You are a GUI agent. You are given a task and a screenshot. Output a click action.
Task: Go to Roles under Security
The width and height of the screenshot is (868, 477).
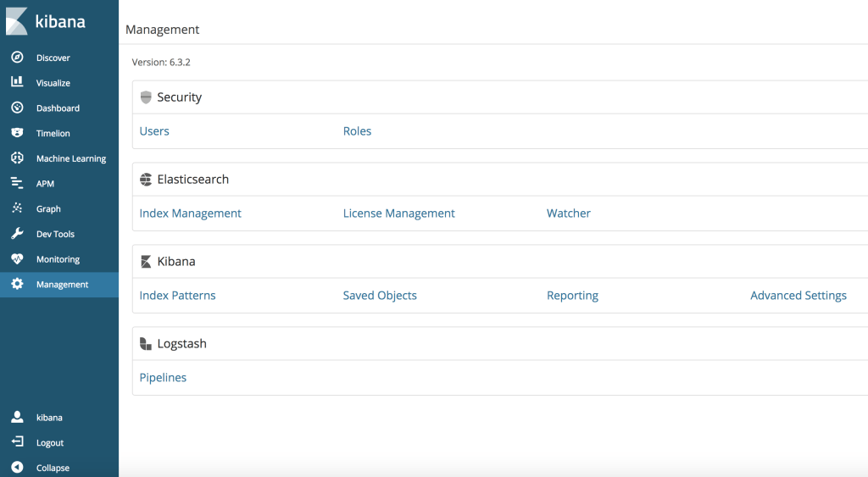(357, 131)
